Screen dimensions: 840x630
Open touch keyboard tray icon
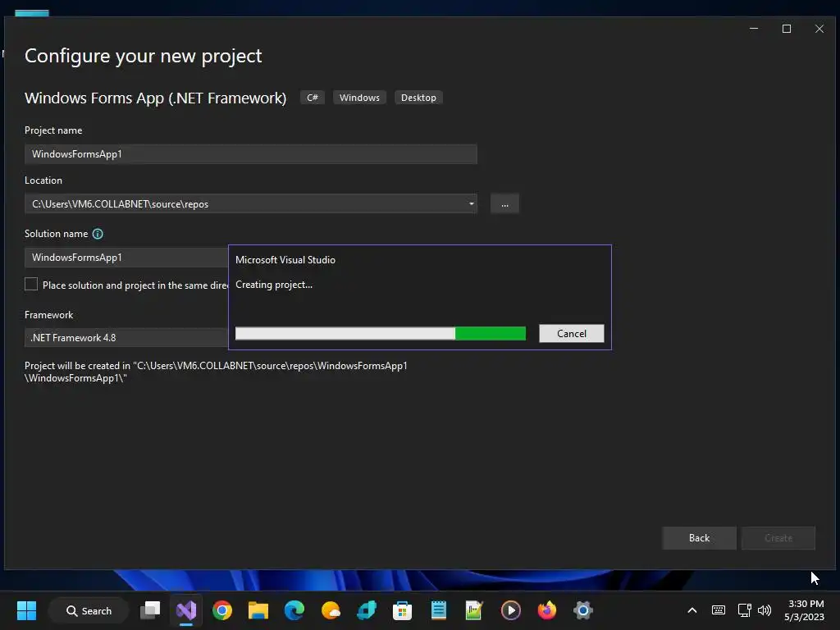719,610
